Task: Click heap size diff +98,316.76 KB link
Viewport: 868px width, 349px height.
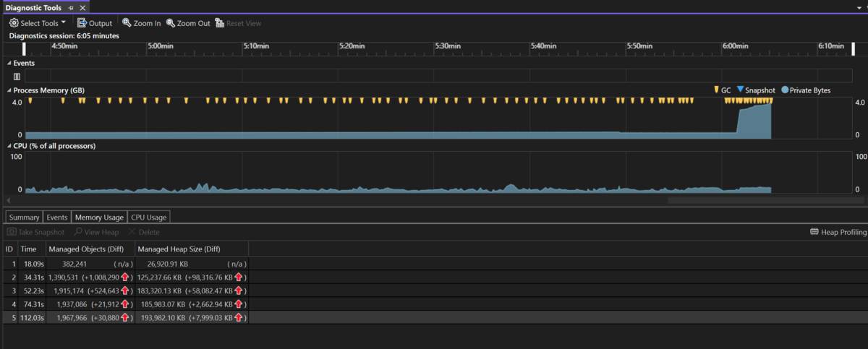Action: 214,277
